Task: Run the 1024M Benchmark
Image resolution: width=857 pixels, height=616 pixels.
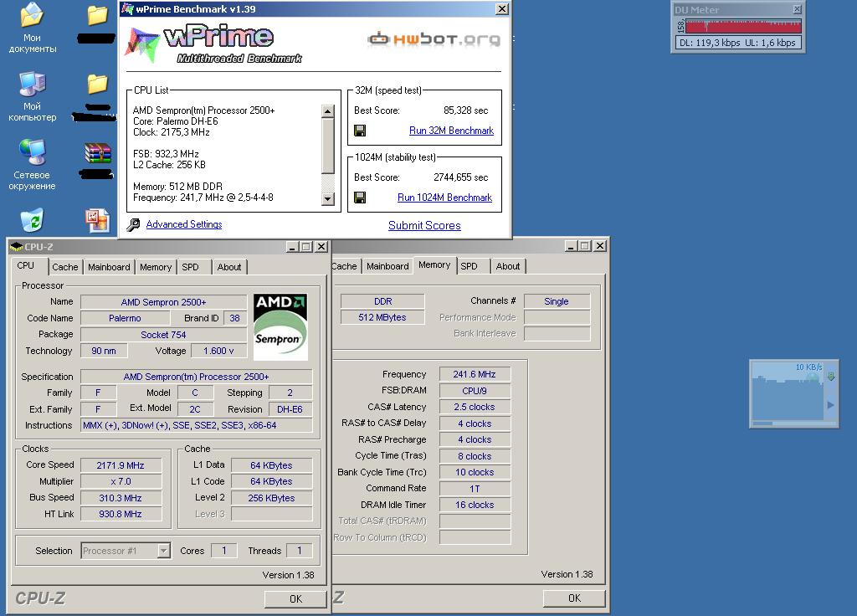Action: 445,198
